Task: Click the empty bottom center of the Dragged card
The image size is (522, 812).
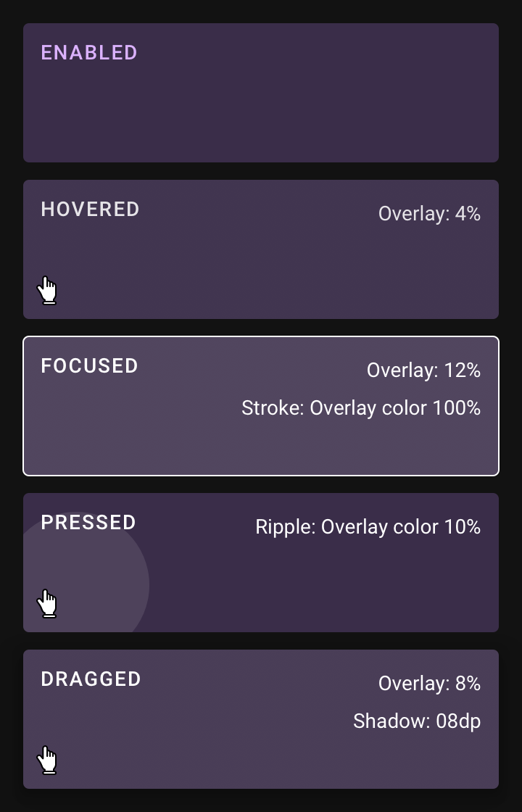Action: [x=261, y=761]
